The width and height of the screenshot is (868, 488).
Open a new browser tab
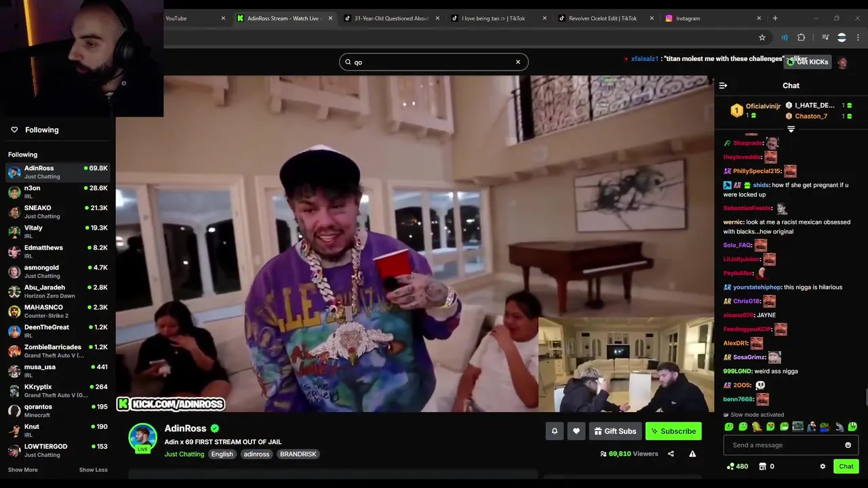(x=775, y=18)
